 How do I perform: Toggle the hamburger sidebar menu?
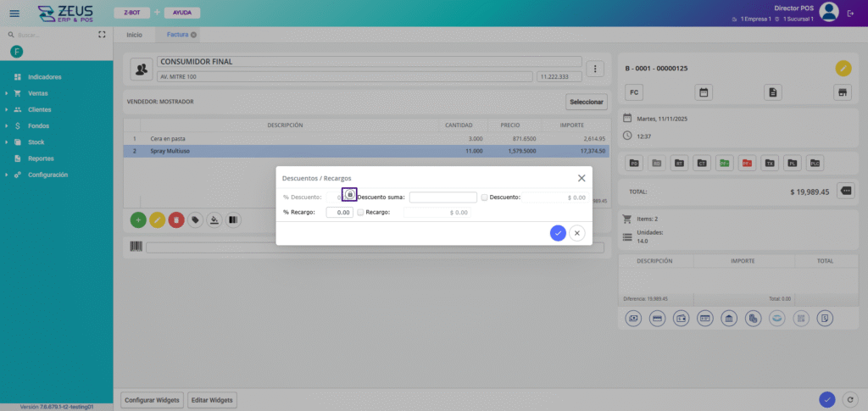point(14,13)
